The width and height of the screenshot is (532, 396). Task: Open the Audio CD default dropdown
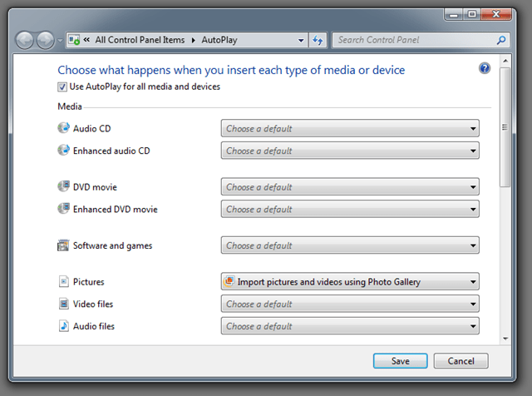350,129
